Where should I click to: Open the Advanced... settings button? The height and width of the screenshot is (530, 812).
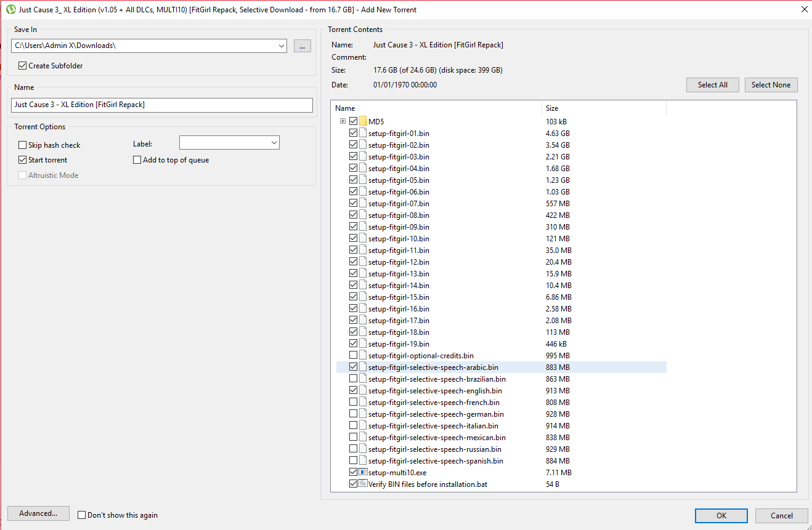38,513
